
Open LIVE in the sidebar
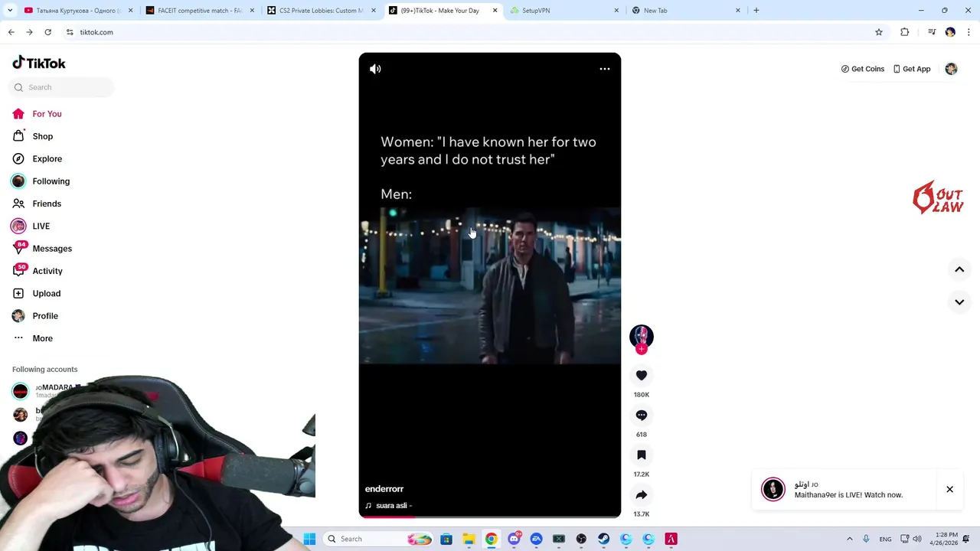41,227
